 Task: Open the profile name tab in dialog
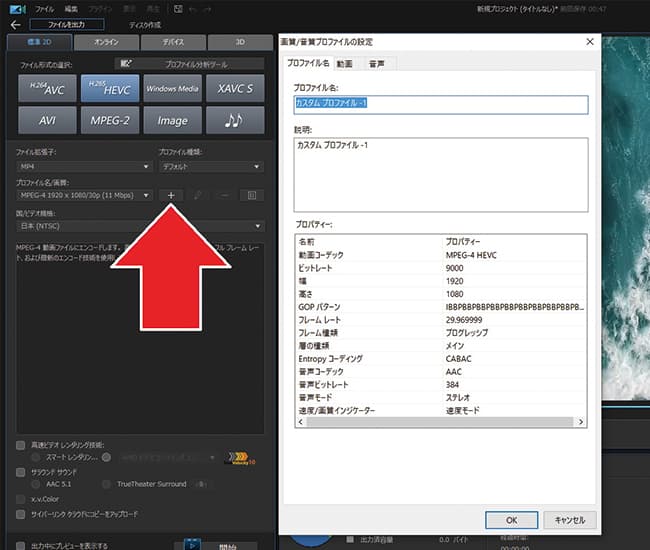pos(308,63)
